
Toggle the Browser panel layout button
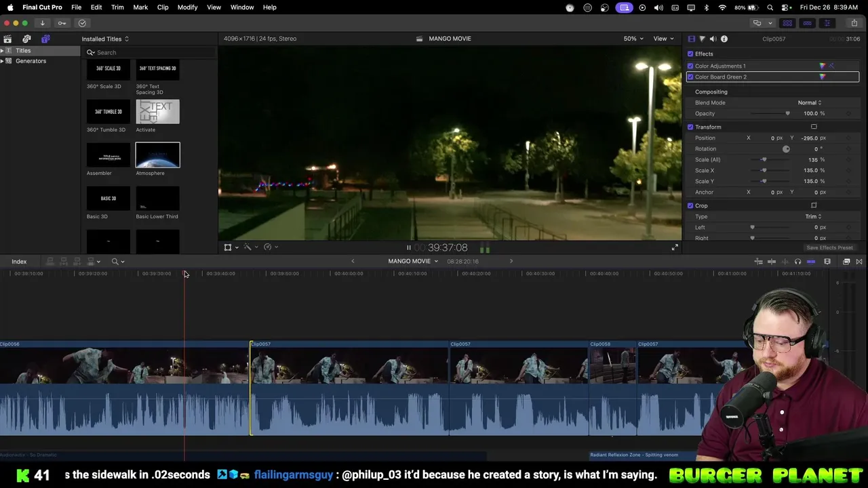[787, 23]
